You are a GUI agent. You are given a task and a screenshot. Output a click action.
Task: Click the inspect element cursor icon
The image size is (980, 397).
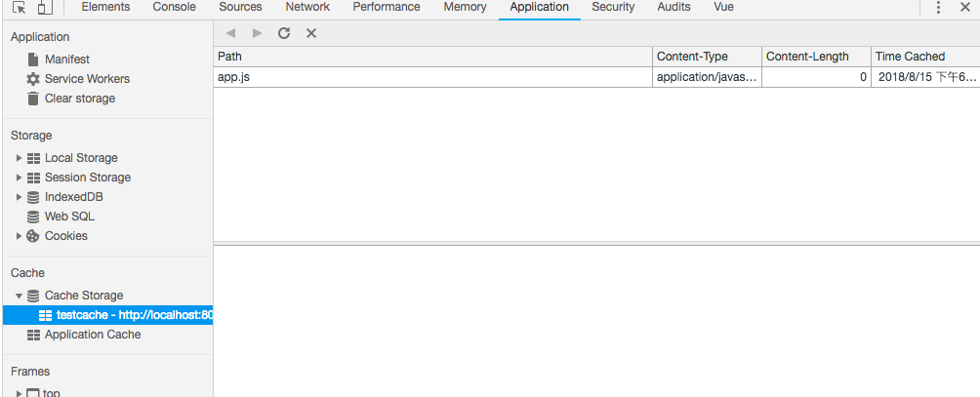20,8
